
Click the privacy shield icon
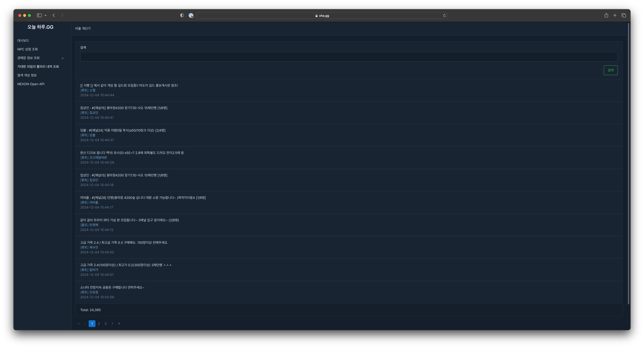(182, 16)
